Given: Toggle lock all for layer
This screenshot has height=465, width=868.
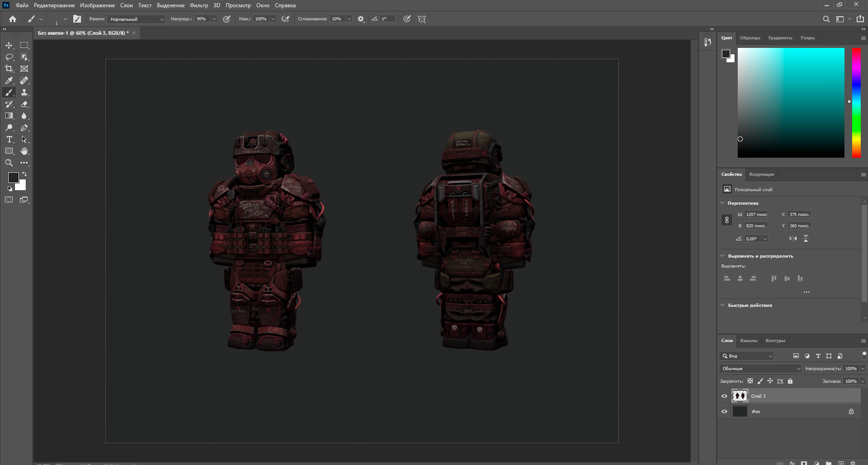Looking at the screenshot, I should point(790,381).
